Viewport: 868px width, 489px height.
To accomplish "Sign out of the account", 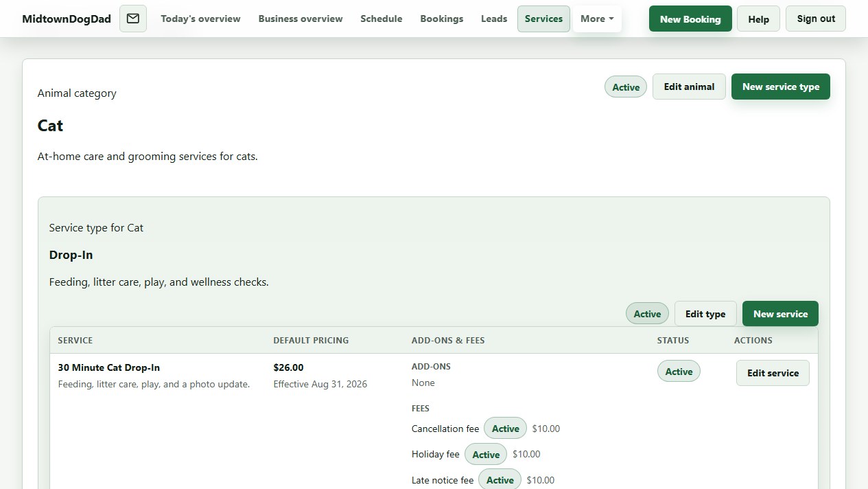I will 816,19.
